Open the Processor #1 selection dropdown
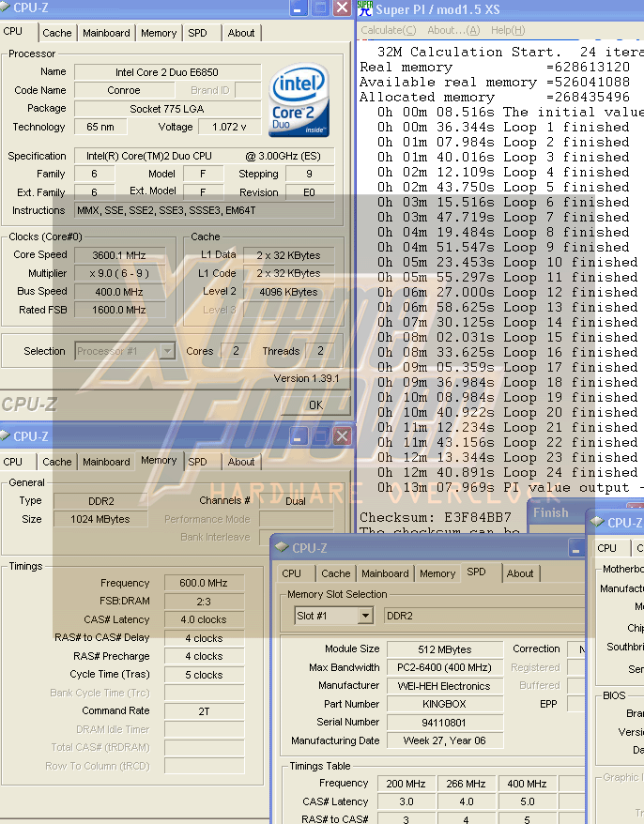Image resolution: width=644 pixels, height=824 pixels. click(166, 351)
